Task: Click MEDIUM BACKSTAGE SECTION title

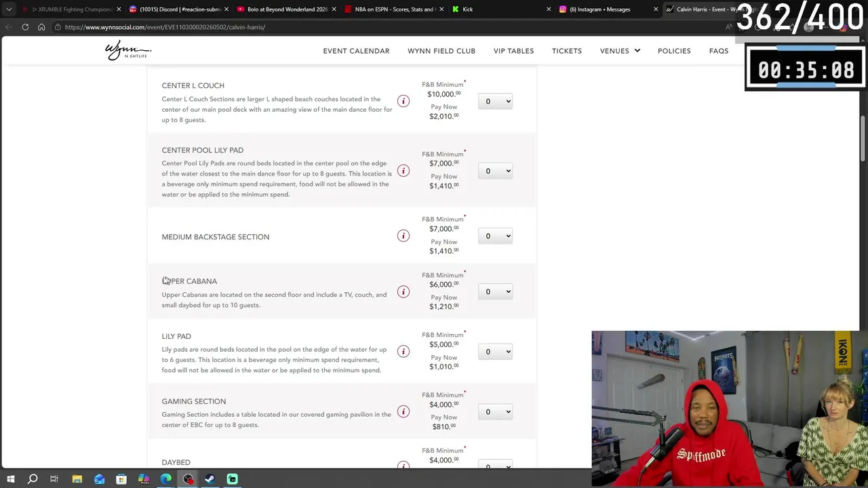Action: pyautogui.click(x=215, y=237)
